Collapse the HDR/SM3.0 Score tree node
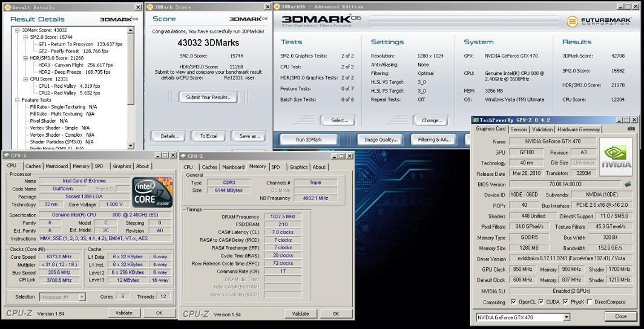The image size is (644, 329). coord(25,58)
